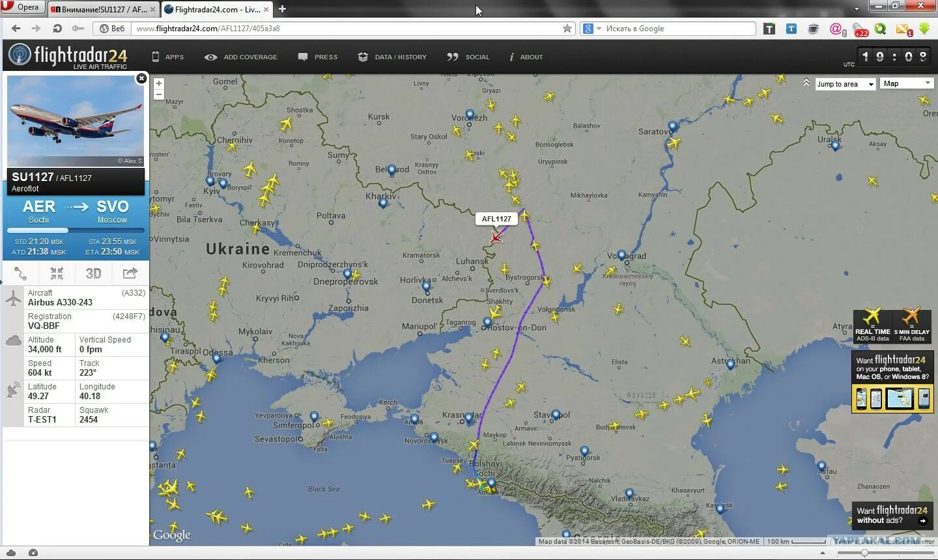Image resolution: width=938 pixels, height=560 pixels.
Task: Open the DATA / HISTORY menu
Action: pyautogui.click(x=392, y=57)
